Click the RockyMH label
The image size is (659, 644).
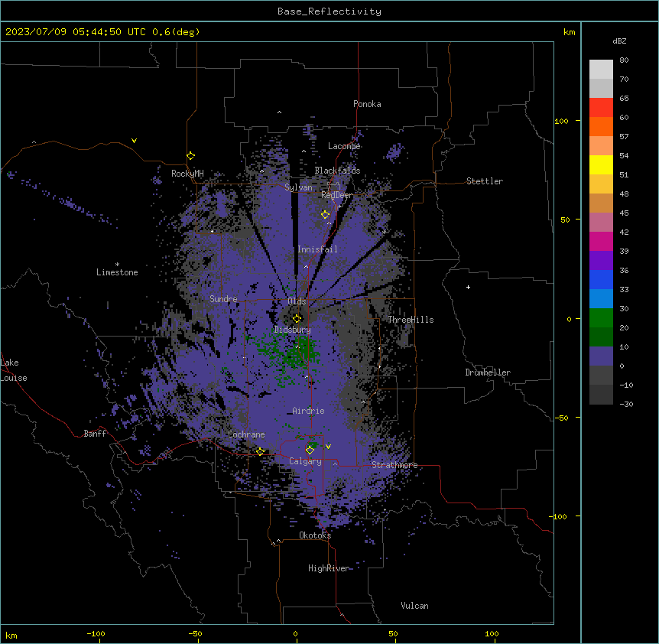coord(187,174)
